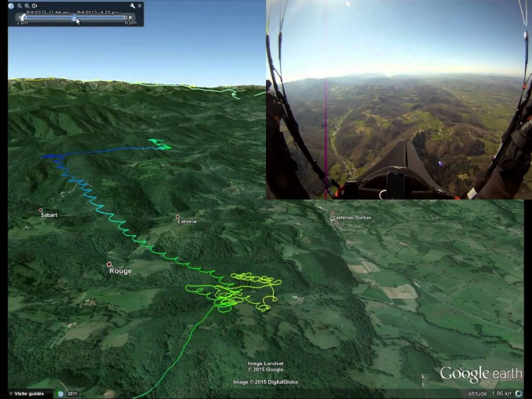Select the Castelnau-Durban placemark
The image size is (532, 399).
coord(333,213)
